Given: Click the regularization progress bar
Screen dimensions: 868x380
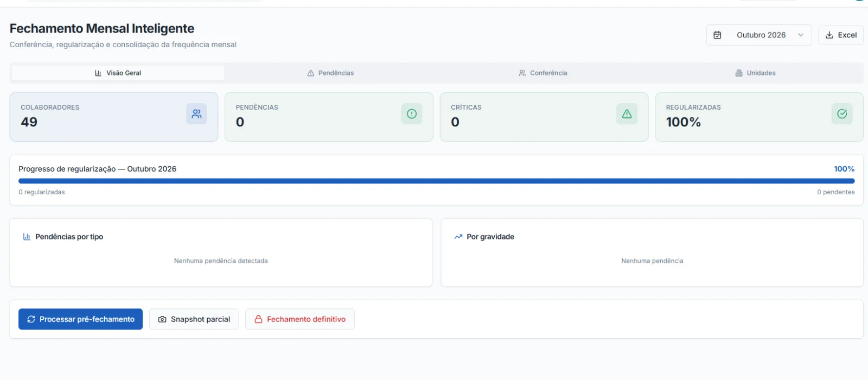Looking at the screenshot, I should [436, 181].
